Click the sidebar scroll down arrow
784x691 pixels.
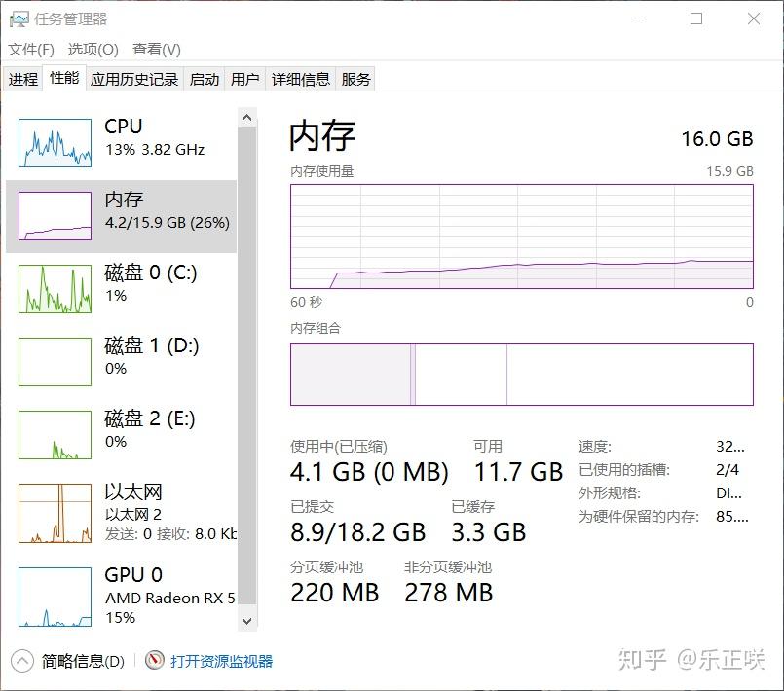[246, 621]
